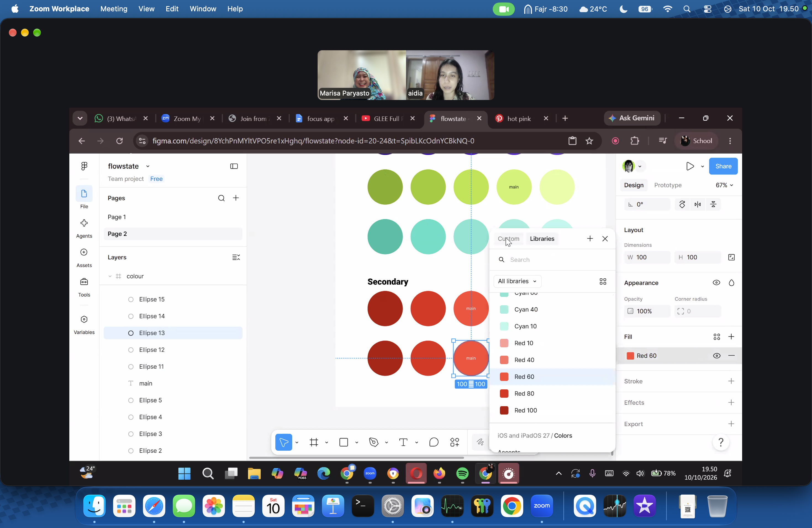Select the Pen tool in toolbar

point(374,442)
